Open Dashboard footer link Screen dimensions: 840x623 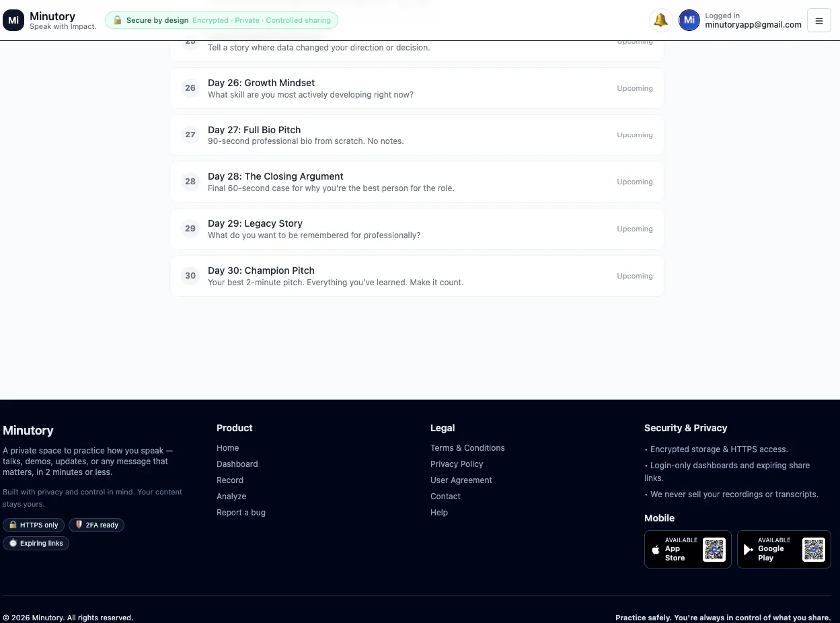(237, 464)
